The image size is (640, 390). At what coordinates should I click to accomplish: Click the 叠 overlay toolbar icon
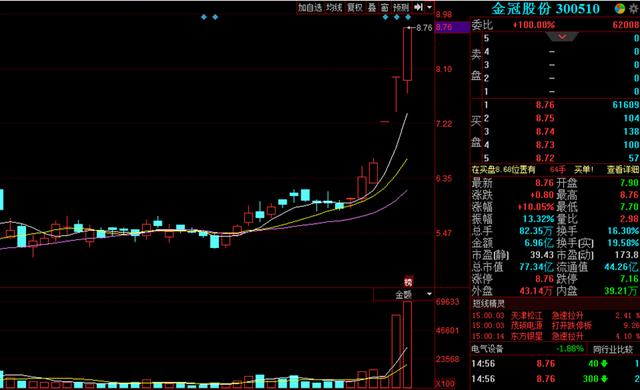(x=372, y=7)
